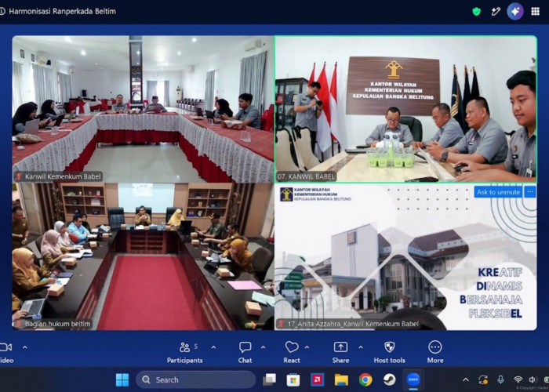The width and height of the screenshot is (549, 392).
Task: Open the volume speaker tray icon
Action: coord(533,379)
